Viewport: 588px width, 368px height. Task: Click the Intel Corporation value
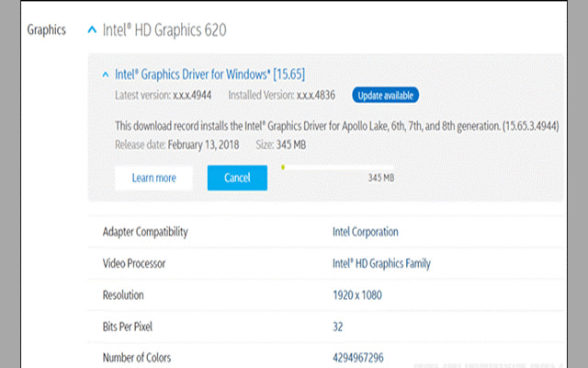(366, 233)
